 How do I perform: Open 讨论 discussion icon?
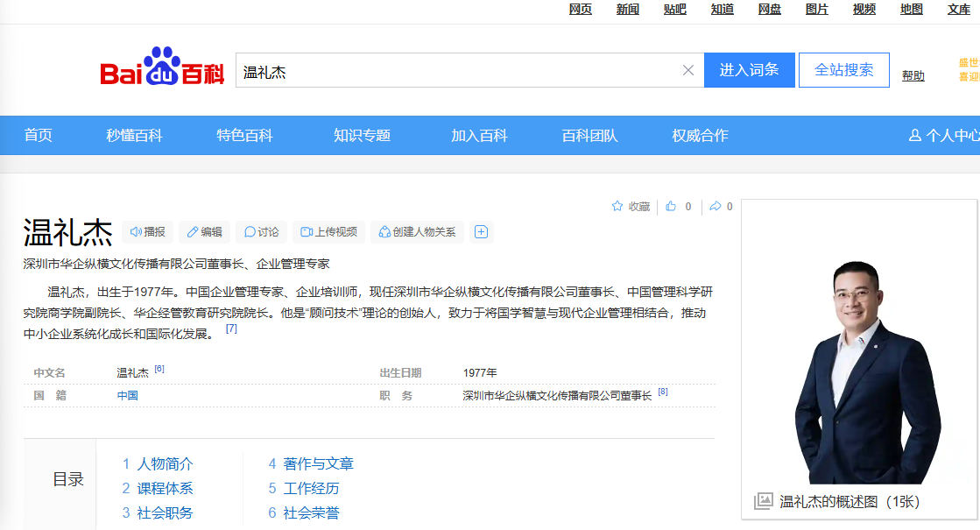[261, 232]
